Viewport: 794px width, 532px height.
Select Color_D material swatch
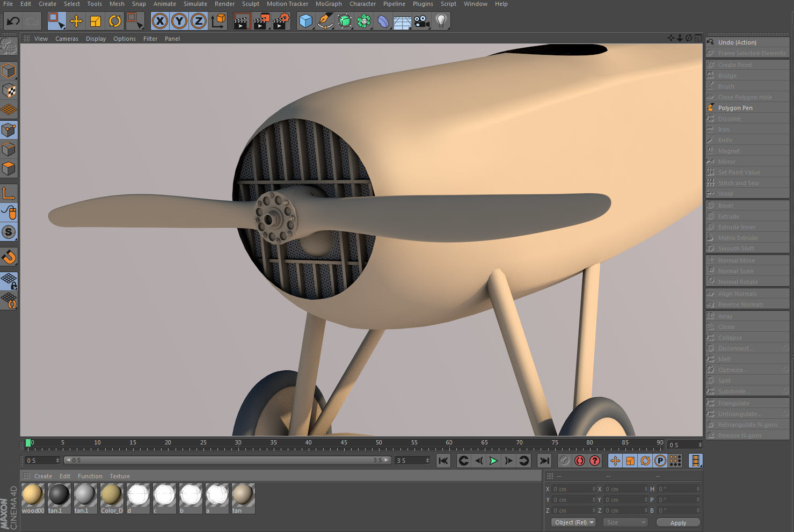112,498
